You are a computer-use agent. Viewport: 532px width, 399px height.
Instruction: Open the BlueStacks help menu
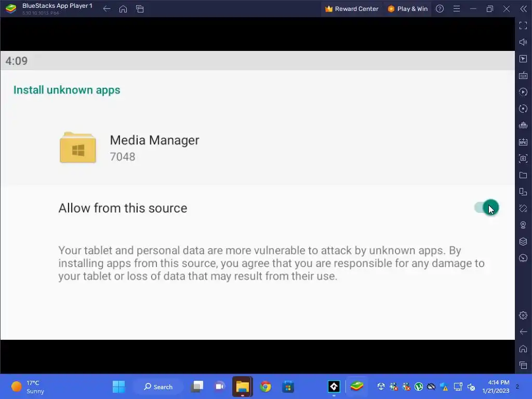(x=440, y=9)
